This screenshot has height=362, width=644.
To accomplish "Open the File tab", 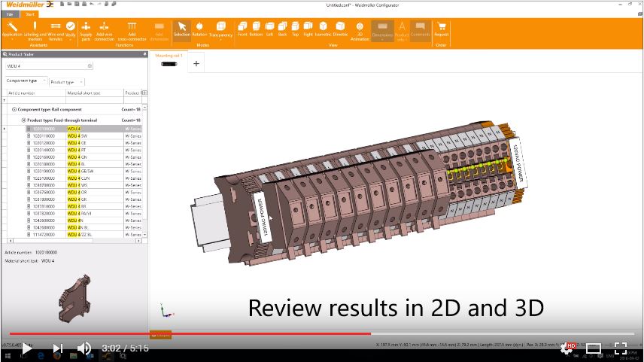I will pyautogui.click(x=10, y=14).
